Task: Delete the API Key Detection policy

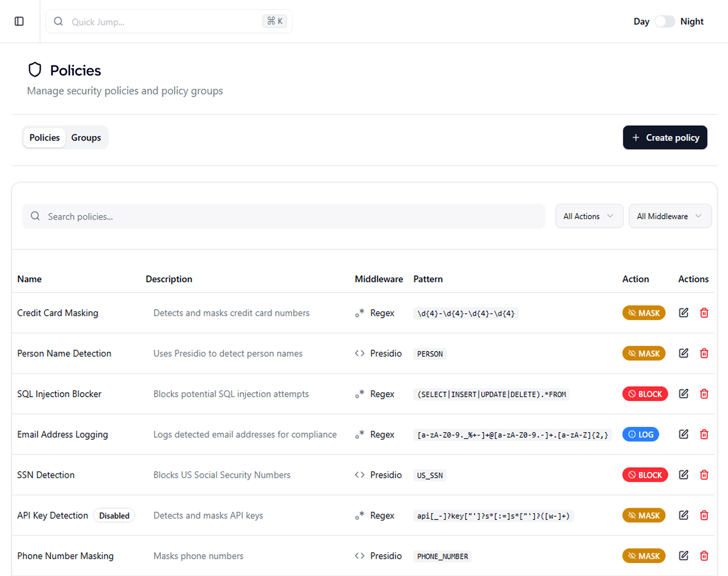Action: click(x=704, y=515)
